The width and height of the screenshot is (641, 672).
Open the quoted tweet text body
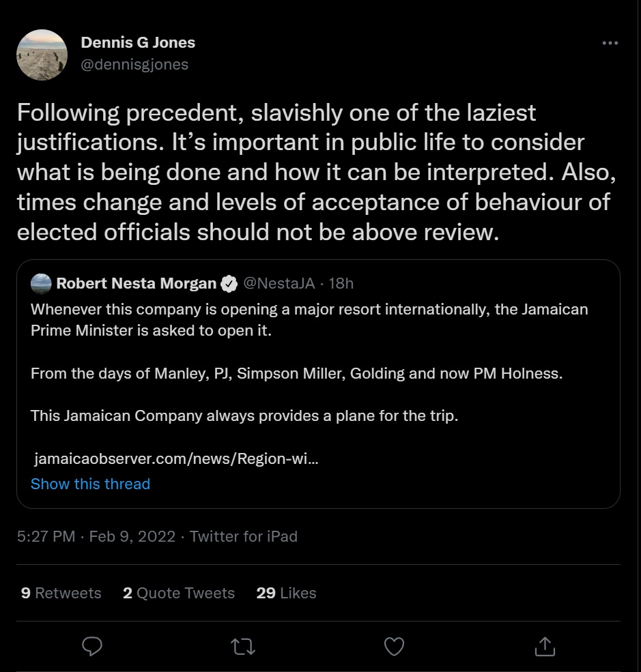pyautogui.click(x=309, y=374)
